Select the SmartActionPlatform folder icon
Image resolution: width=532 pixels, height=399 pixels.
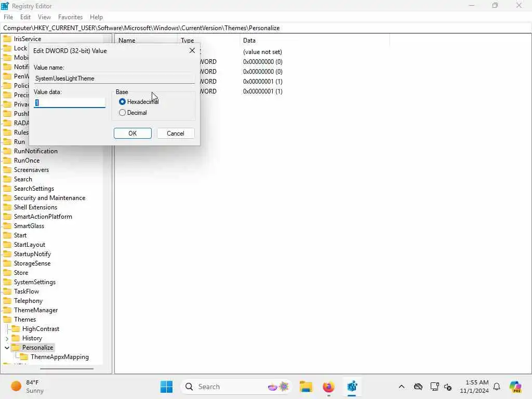pos(7,217)
